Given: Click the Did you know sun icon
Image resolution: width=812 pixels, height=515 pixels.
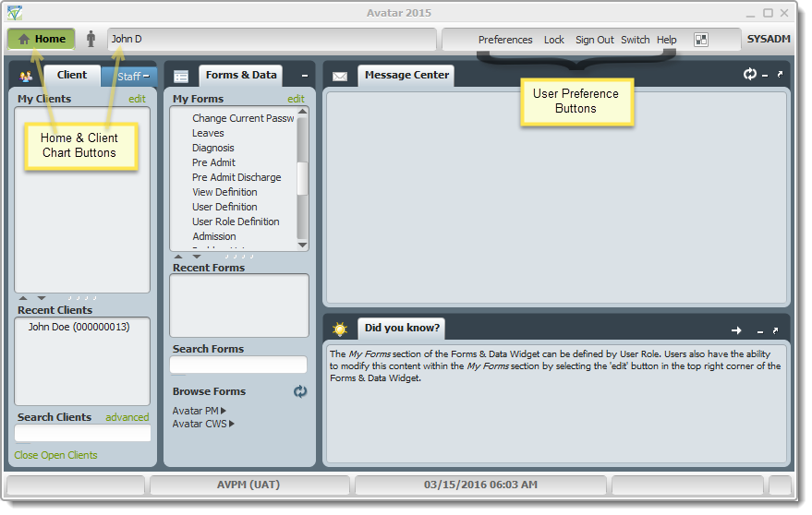Looking at the screenshot, I should point(340,329).
